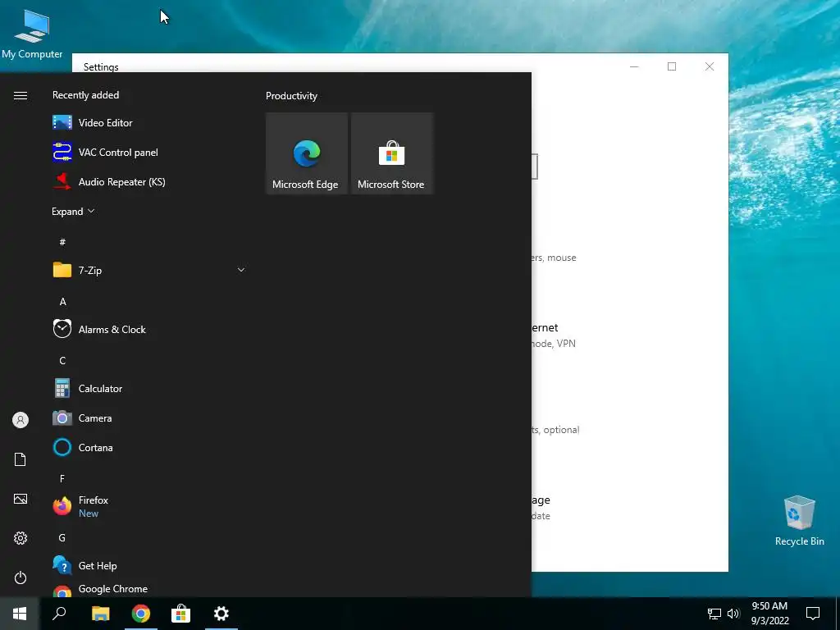Select the Recycle Bin desktop icon
Screen dimensions: 840x630
(x=799, y=521)
